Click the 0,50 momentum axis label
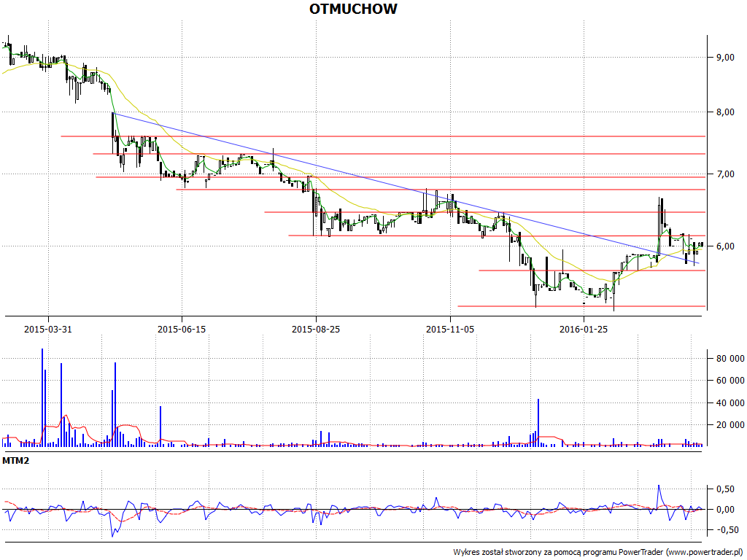 [725, 489]
